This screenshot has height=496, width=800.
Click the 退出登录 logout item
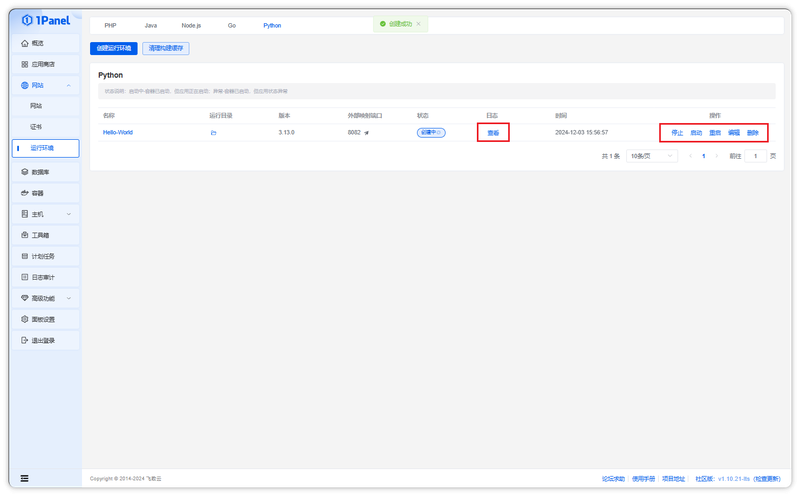click(45, 340)
